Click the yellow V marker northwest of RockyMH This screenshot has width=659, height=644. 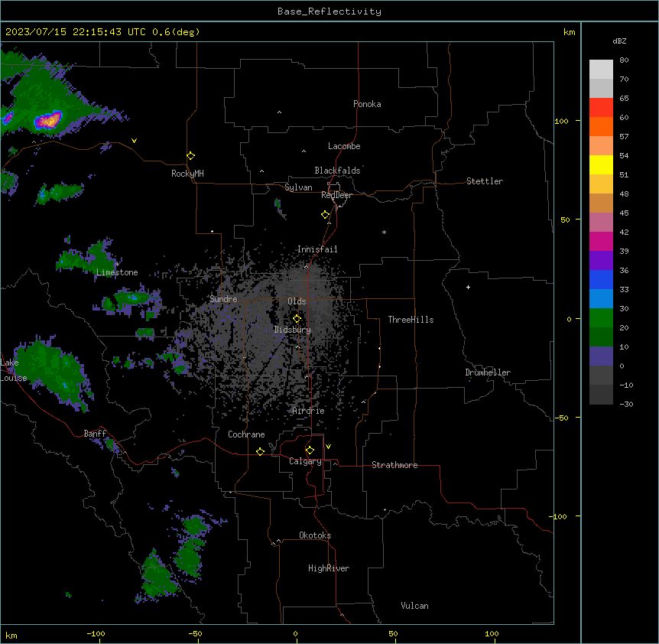(x=134, y=141)
